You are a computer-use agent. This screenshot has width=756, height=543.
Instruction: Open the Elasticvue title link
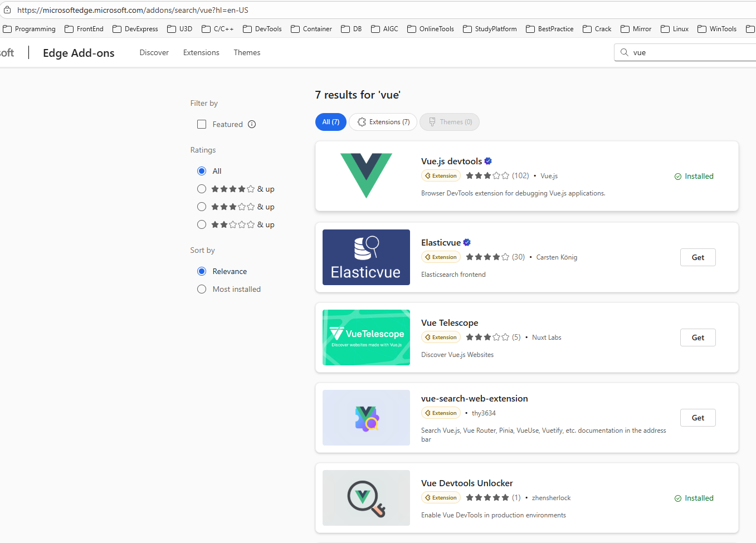click(441, 242)
